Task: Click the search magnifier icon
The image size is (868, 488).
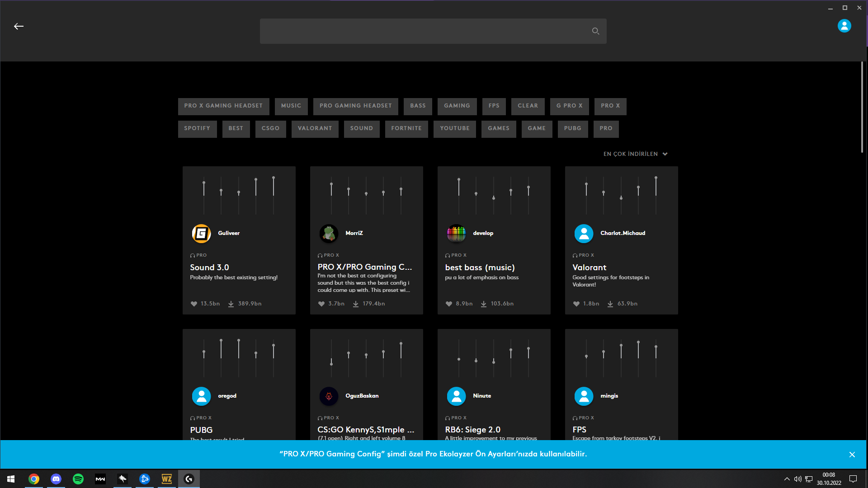Action: [x=595, y=31]
